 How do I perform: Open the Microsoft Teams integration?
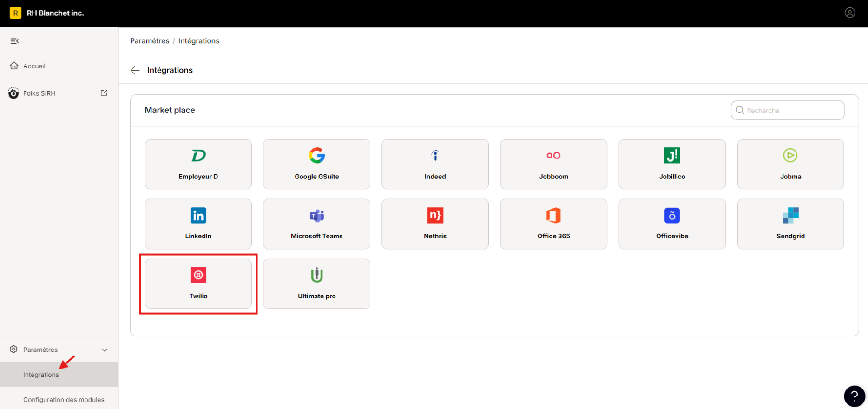(x=316, y=224)
